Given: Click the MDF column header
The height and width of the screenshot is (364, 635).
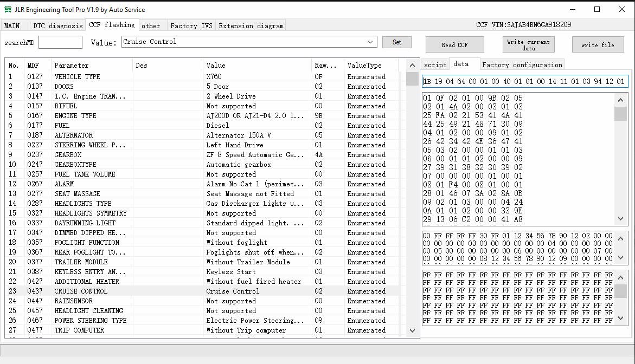Looking at the screenshot, I should coord(37,65).
